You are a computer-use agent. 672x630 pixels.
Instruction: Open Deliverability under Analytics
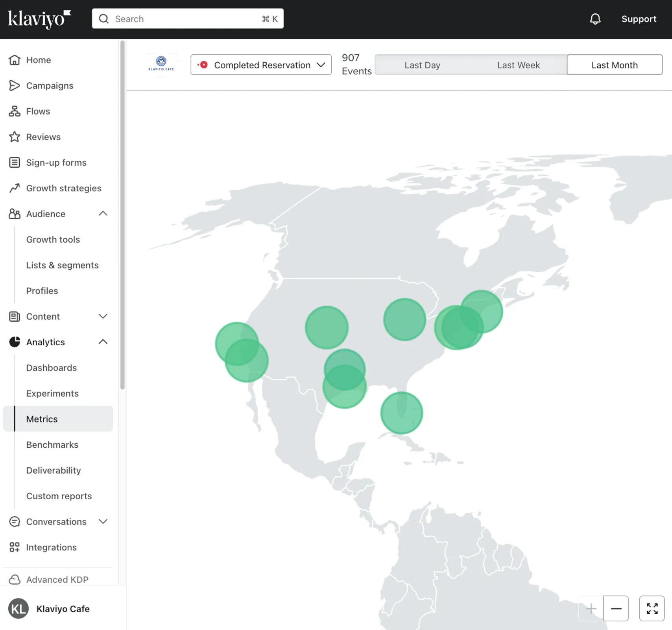54,470
